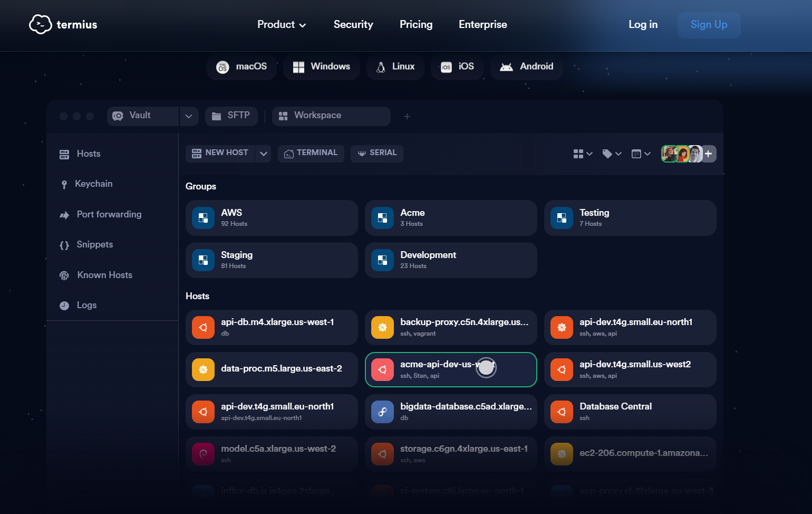Open the tags filter dropdown
The image size is (812, 514).
(x=612, y=154)
